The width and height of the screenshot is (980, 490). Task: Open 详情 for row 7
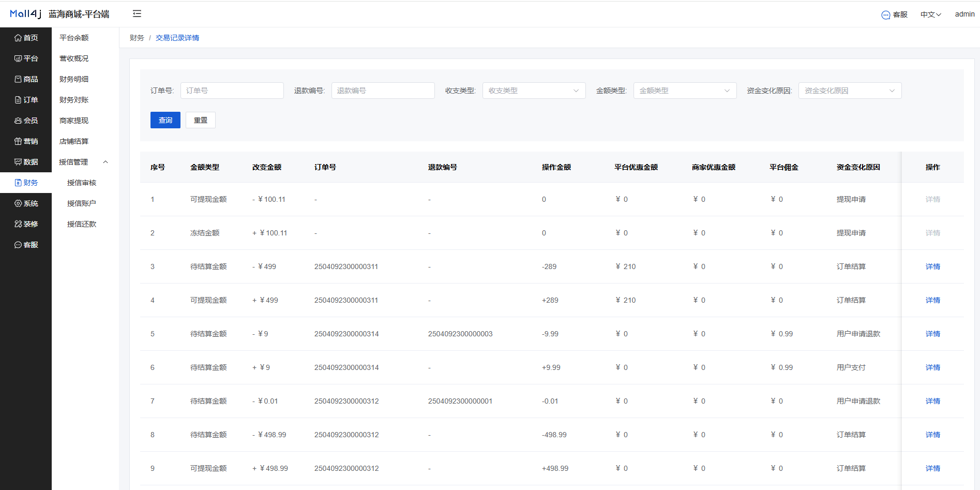[933, 401]
